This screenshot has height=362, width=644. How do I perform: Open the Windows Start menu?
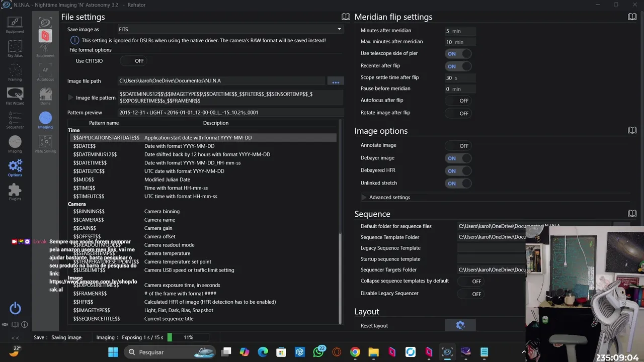113,352
